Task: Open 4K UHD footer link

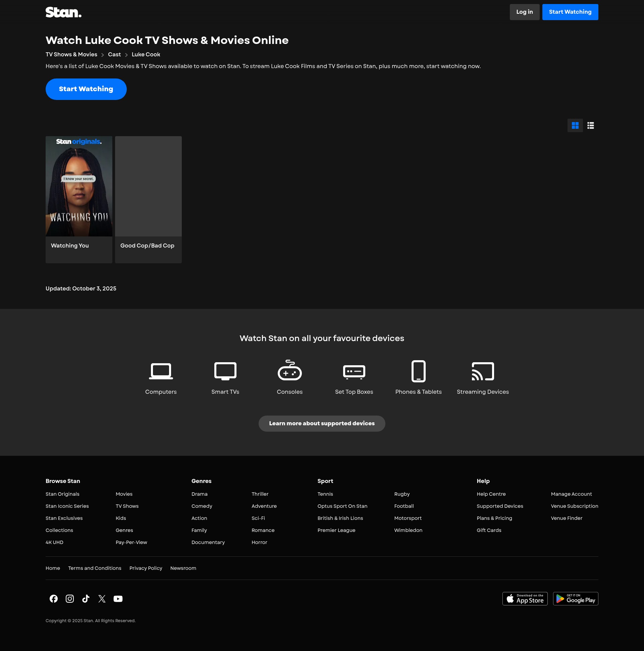Action: click(x=54, y=543)
